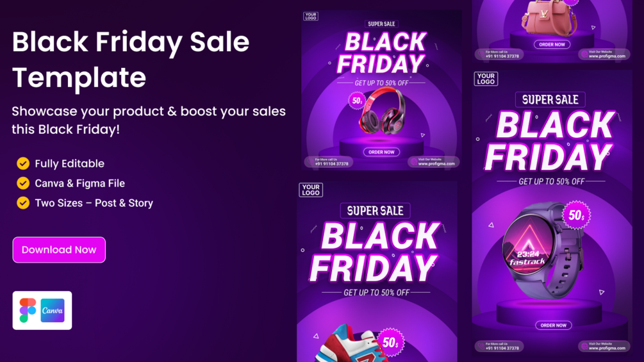Select the YOUR LOGO box on smartwatch story
Viewport: 644px width, 362px height.
[x=486, y=79]
